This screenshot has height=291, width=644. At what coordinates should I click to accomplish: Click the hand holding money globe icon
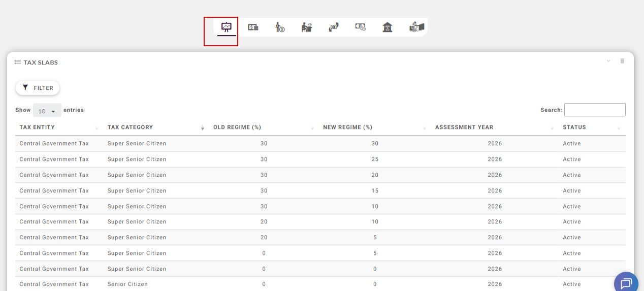(x=416, y=27)
